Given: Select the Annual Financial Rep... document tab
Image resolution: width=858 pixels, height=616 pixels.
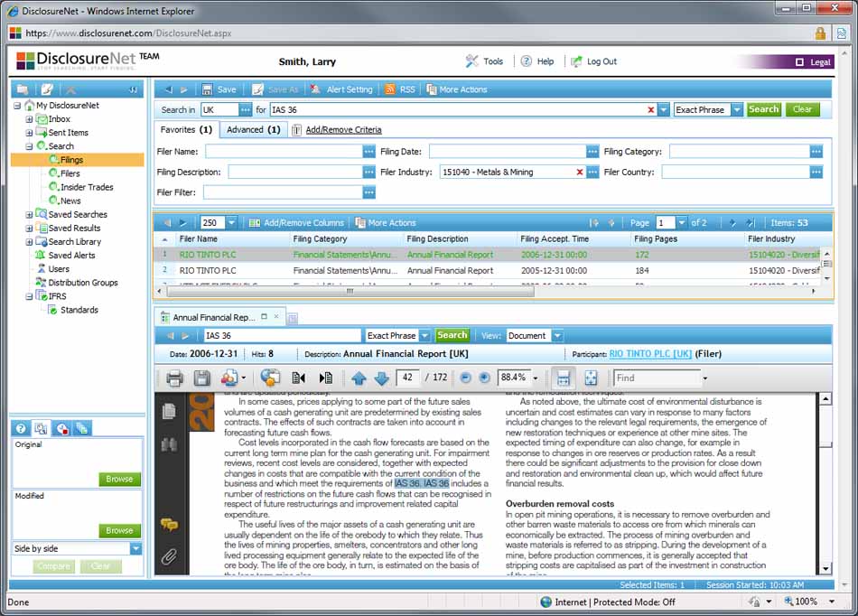Looking at the screenshot, I should click(x=213, y=317).
